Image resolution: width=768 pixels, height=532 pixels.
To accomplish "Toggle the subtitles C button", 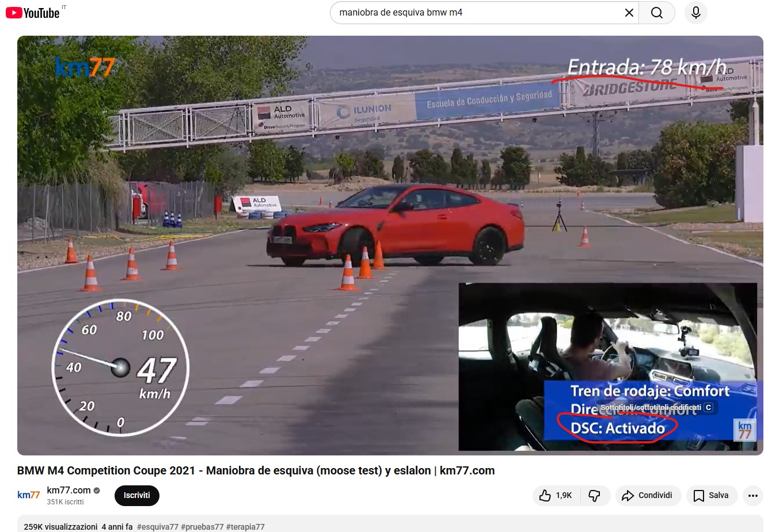I will coord(709,407).
